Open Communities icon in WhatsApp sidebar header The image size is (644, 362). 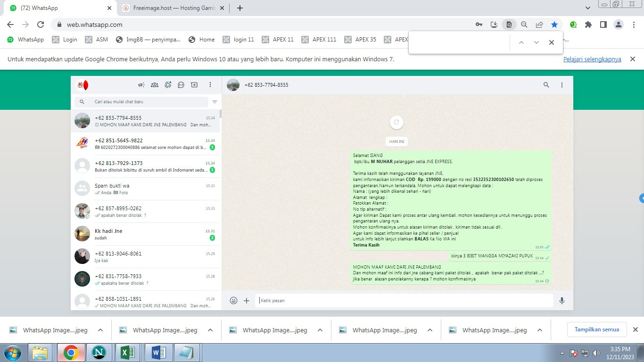[x=154, y=85]
